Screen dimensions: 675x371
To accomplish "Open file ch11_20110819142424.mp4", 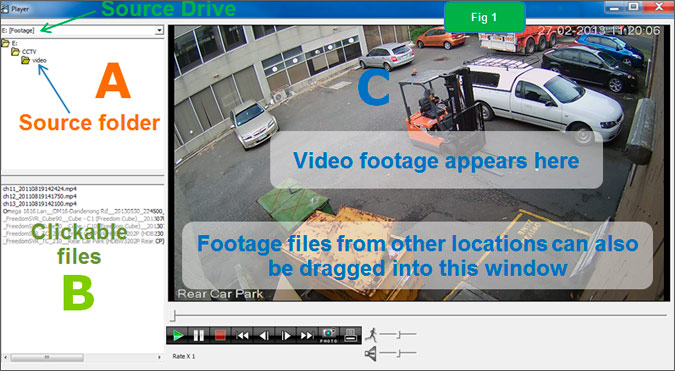I will [x=40, y=189].
